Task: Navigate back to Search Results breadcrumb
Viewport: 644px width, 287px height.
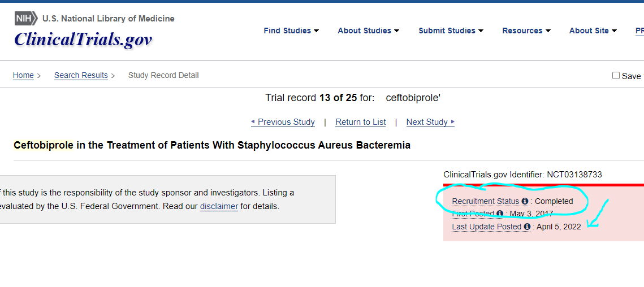Action: (81, 75)
